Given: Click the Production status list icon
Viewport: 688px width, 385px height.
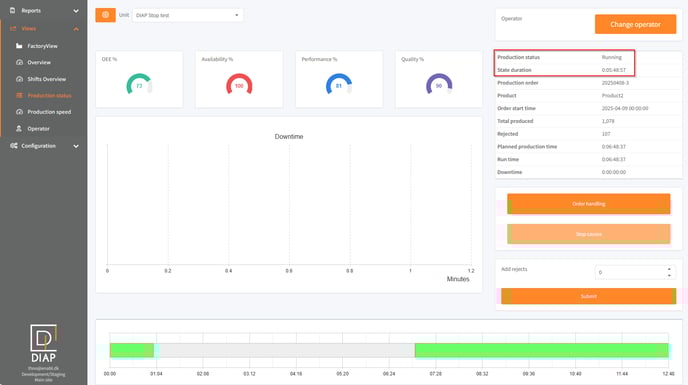Looking at the screenshot, I should [x=19, y=95].
